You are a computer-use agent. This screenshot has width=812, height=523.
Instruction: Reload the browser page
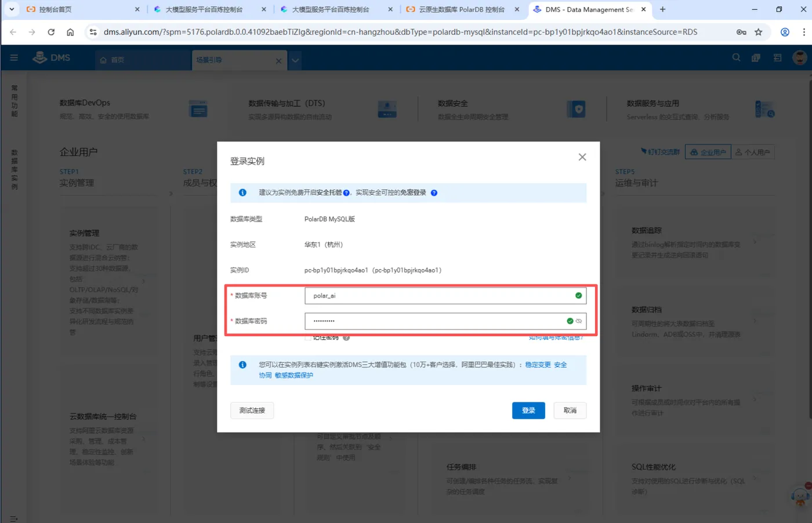pyautogui.click(x=51, y=32)
